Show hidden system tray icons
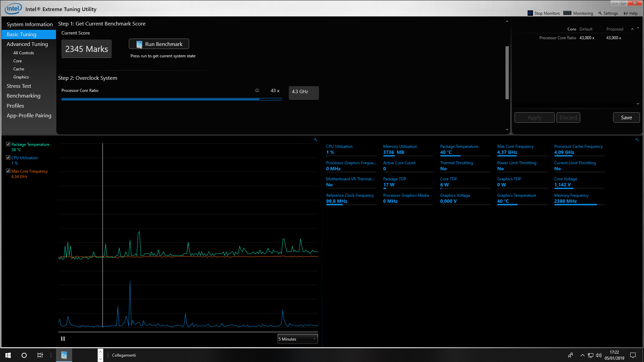644x362 pixels. click(x=582, y=355)
